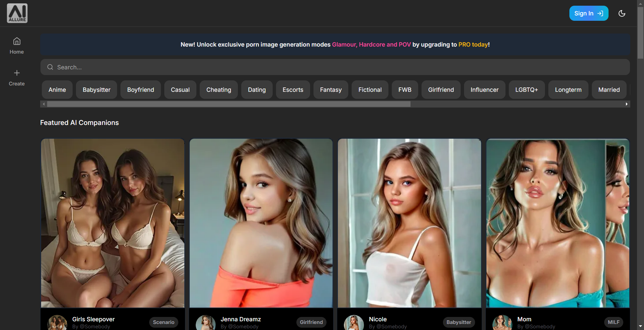The width and height of the screenshot is (644, 330).
Task: Select the Fictional category
Action: pos(370,90)
